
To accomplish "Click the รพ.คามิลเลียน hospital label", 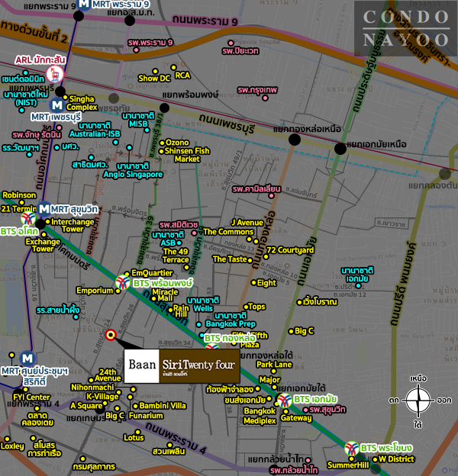I will tap(256, 189).
